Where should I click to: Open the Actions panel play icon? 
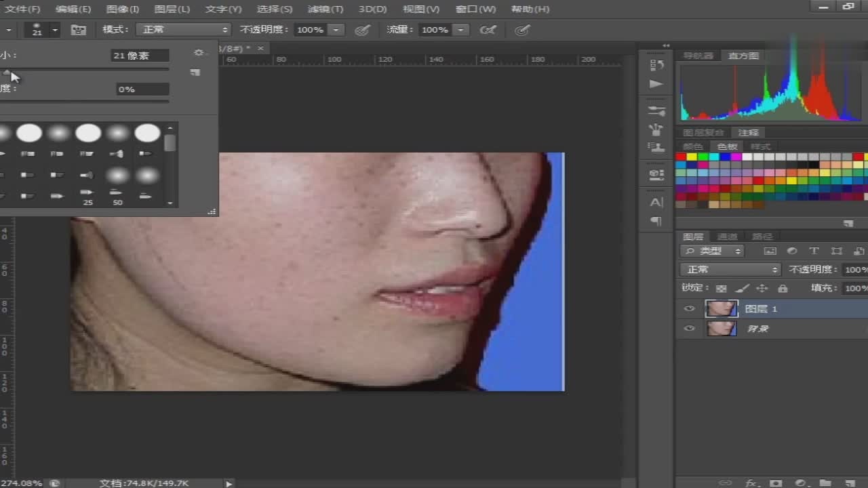tap(656, 84)
